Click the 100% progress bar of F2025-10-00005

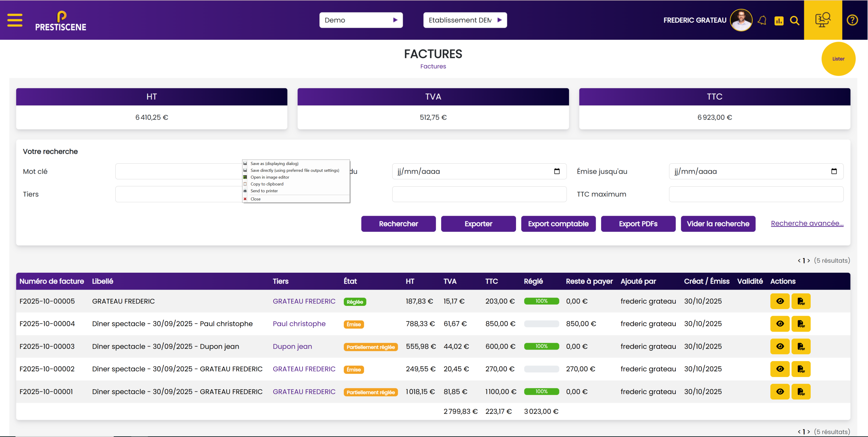tap(541, 301)
